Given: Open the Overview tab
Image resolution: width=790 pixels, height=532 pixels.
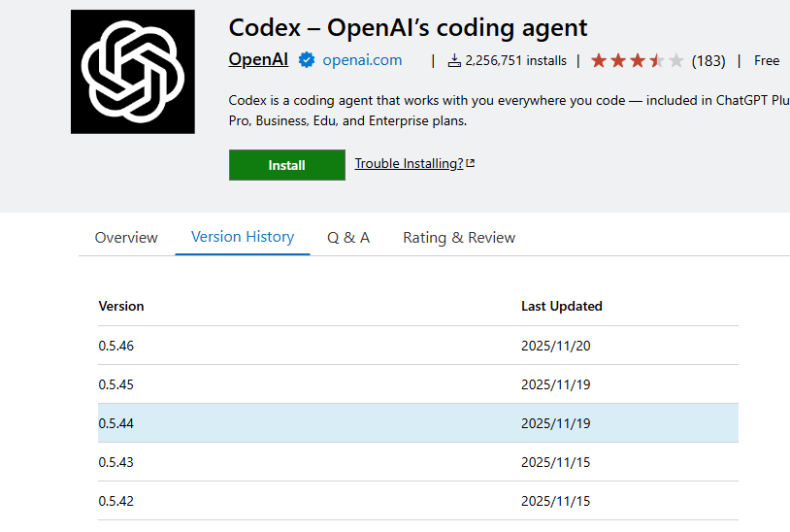Looking at the screenshot, I should [x=126, y=237].
